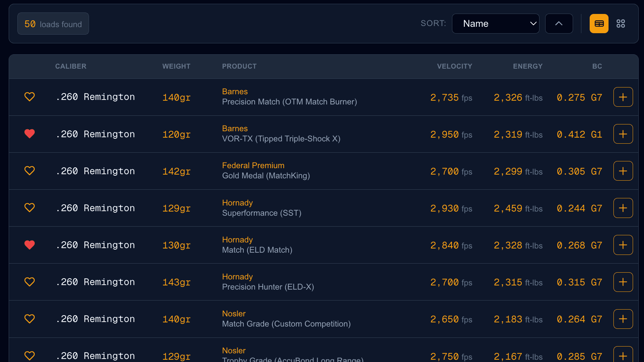The width and height of the screenshot is (644, 362).
Task: Click the 50 loads found badge
Action: coord(53,24)
